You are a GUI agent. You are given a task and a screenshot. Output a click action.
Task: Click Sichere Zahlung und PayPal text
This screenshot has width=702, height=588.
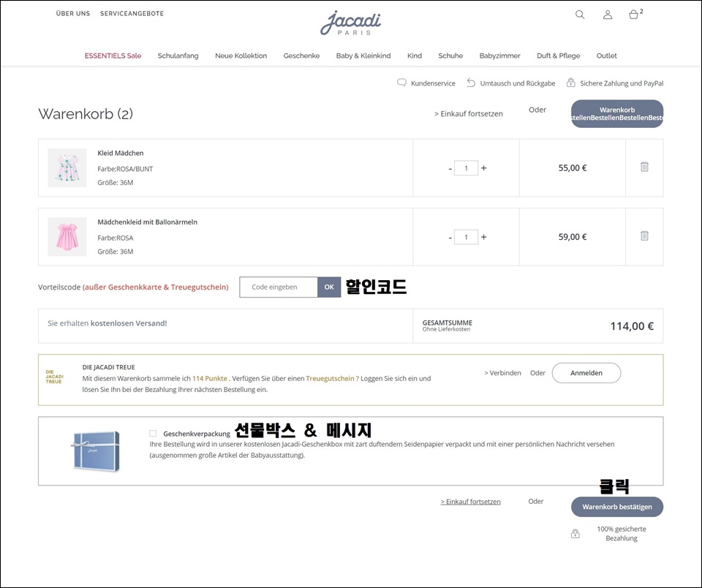[x=622, y=83]
